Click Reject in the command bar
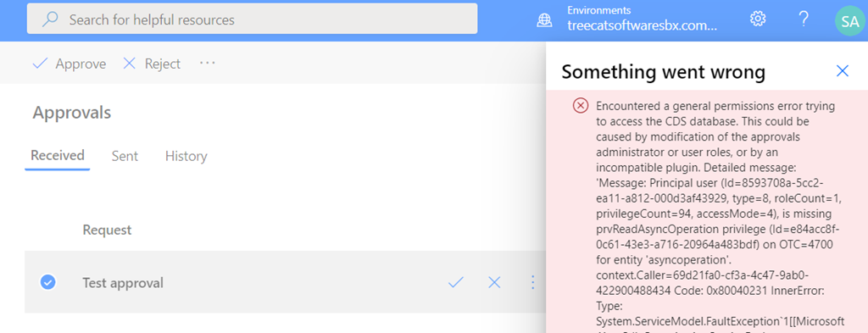868x333 pixels. coord(151,64)
